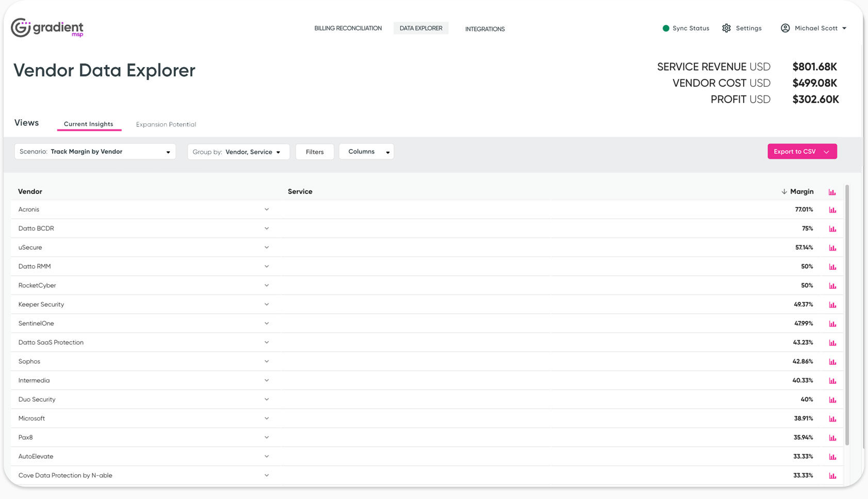The width and height of the screenshot is (868, 499).
Task: Open the Group by dropdown
Action: click(238, 152)
